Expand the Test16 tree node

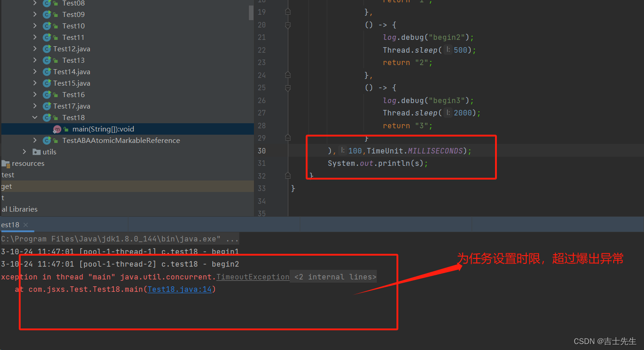click(35, 94)
